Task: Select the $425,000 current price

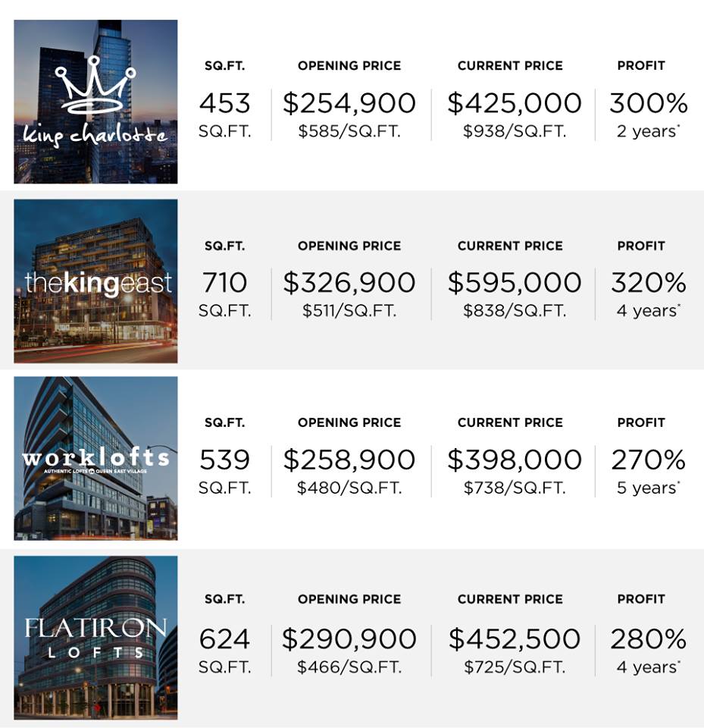Action: pyautogui.click(x=514, y=103)
